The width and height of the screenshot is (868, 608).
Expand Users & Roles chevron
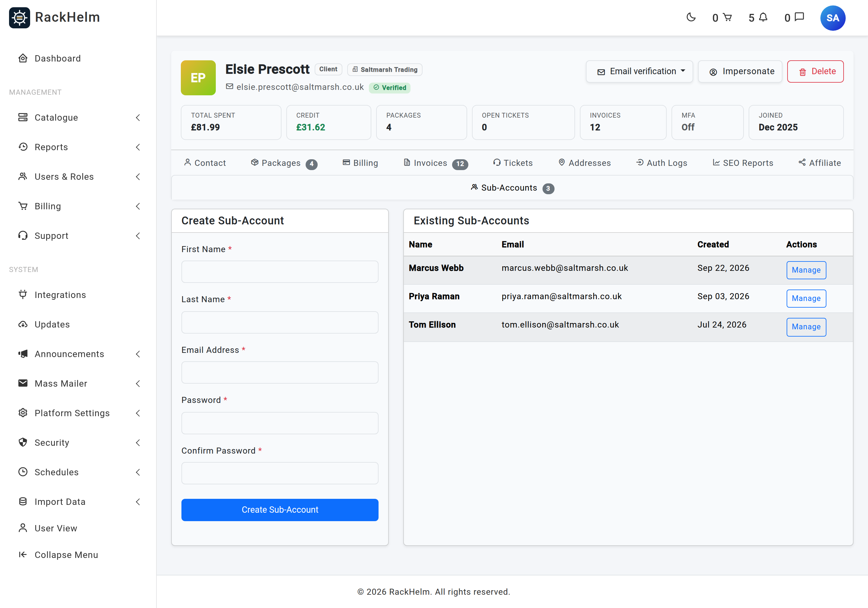(138, 176)
